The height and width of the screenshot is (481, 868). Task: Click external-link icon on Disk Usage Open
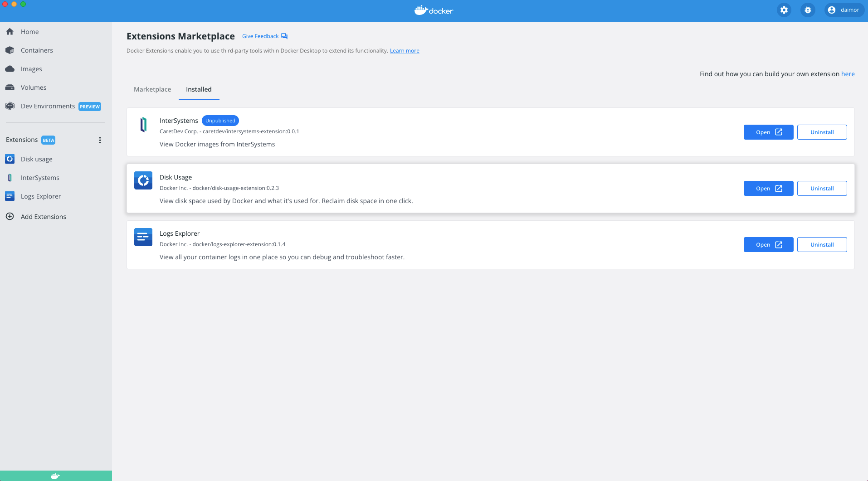[x=779, y=188]
